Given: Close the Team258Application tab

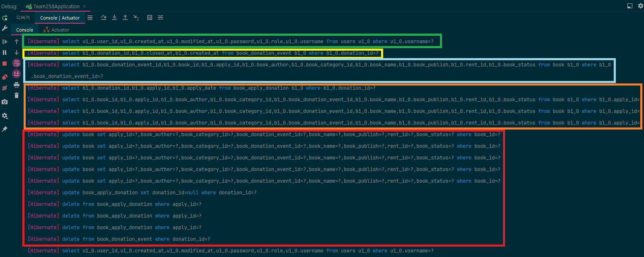Looking at the screenshot, I should (84, 6).
